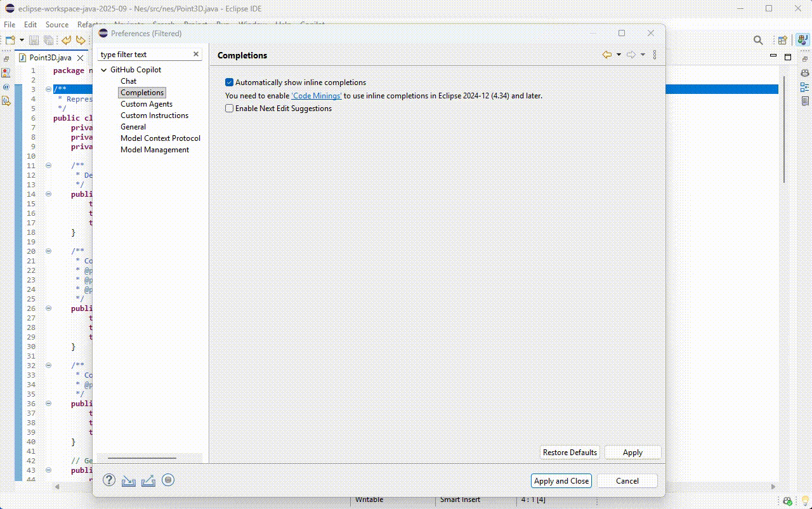Open the three-dot view menu

(x=655, y=55)
